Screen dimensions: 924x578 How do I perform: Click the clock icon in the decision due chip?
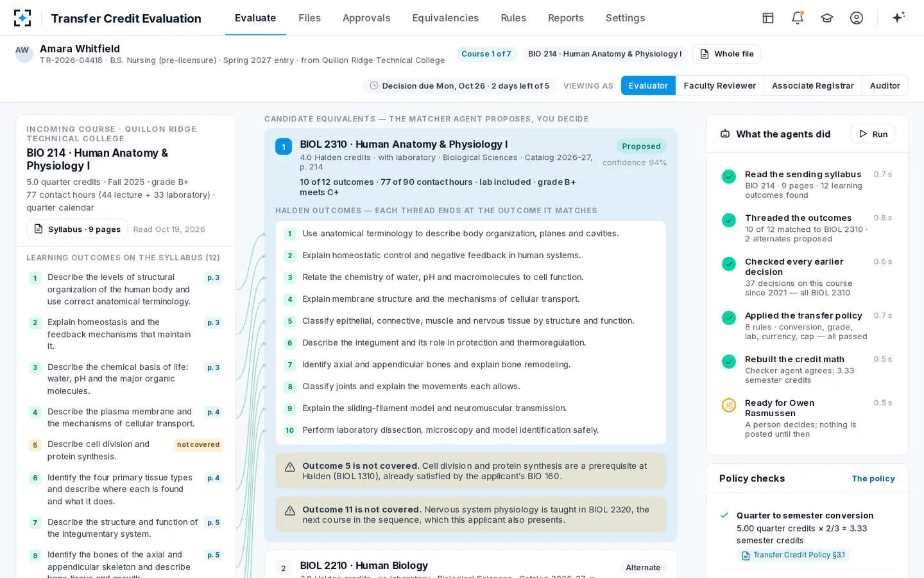coord(374,85)
